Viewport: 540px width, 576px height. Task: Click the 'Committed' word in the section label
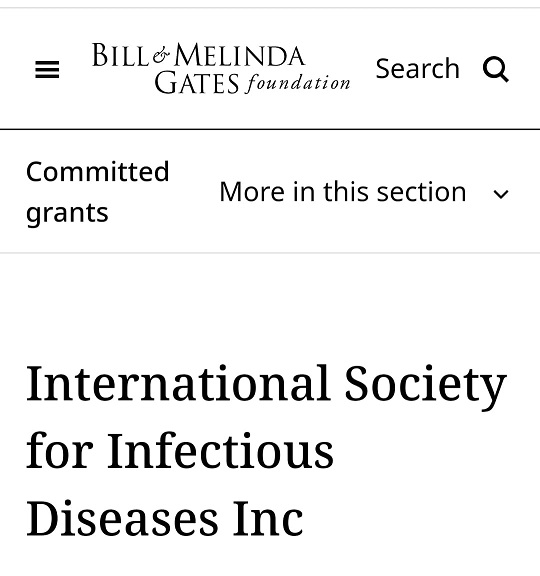(x=98, y=171)
